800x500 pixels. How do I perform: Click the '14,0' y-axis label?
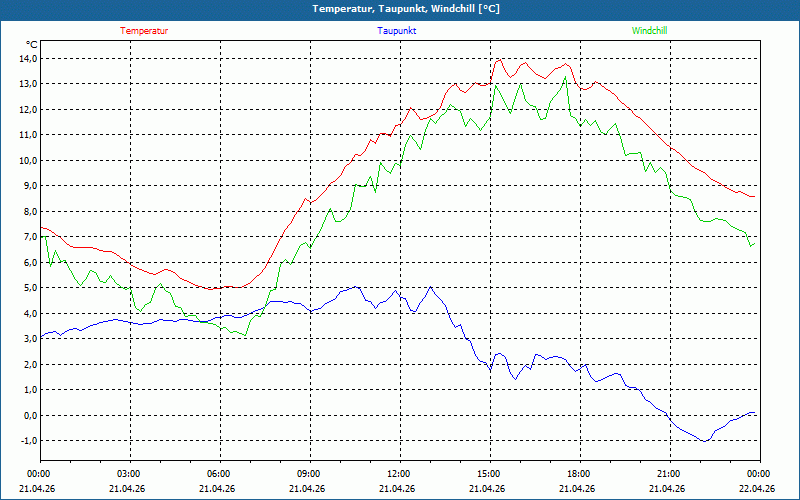[x=29, y=59]
